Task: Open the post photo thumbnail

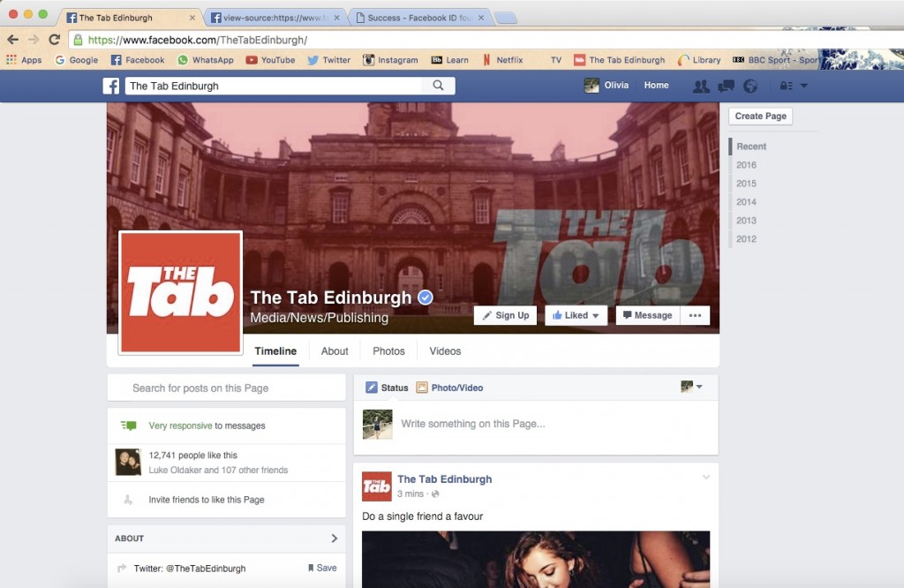Action: click(536, 559)
